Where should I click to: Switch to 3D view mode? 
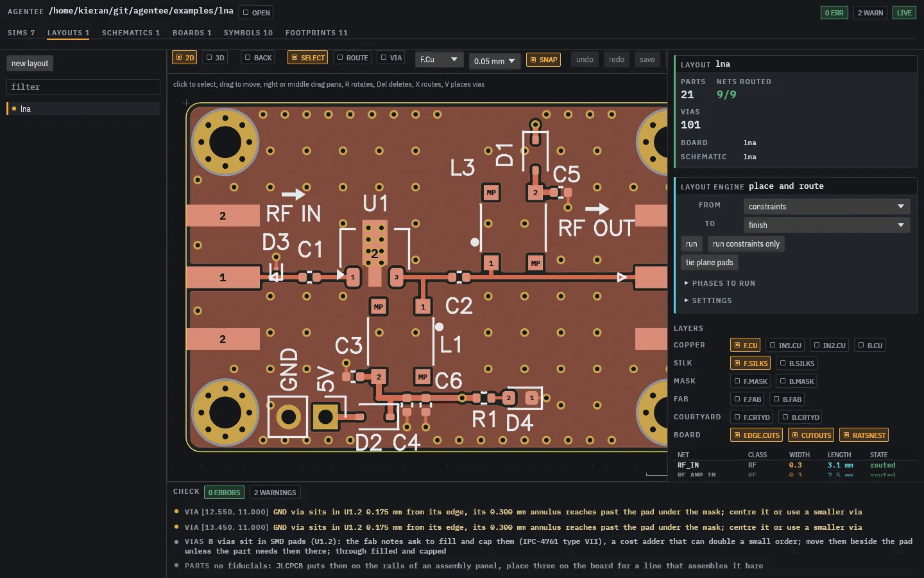pyautogui.click(x=215, y=58)
